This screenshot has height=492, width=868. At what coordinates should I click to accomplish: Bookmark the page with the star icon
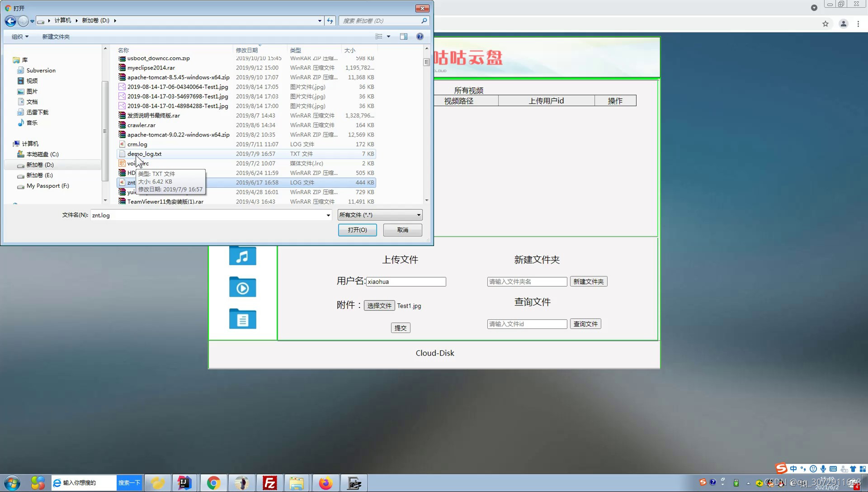point(826,24)
